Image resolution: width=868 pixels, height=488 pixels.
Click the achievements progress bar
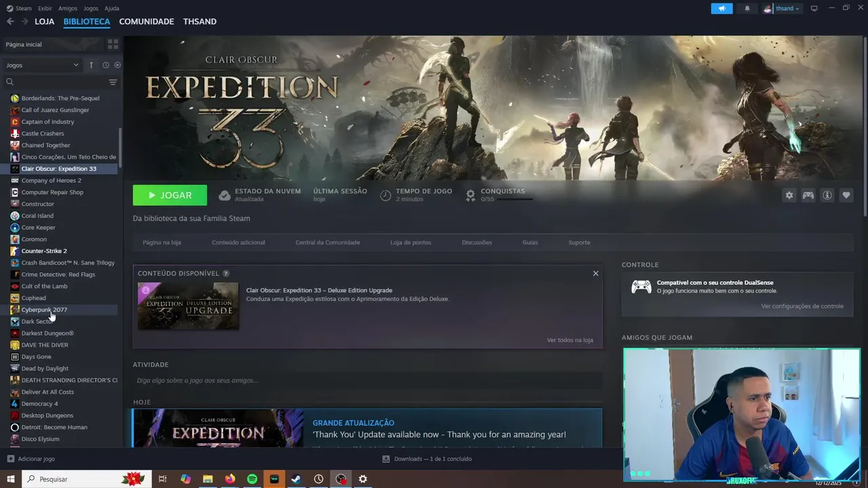click(x=515, y=199)
